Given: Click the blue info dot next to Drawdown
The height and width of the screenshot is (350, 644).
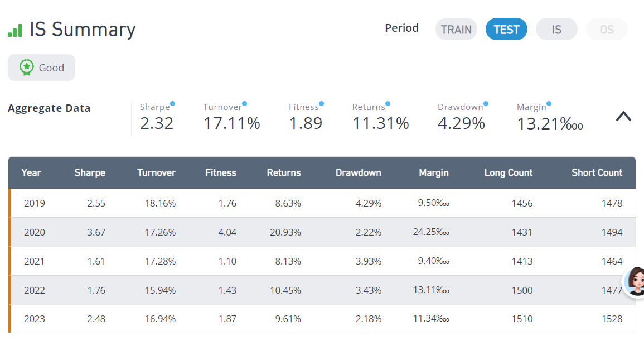Looking at the screenshot, I should click(486, 104).
